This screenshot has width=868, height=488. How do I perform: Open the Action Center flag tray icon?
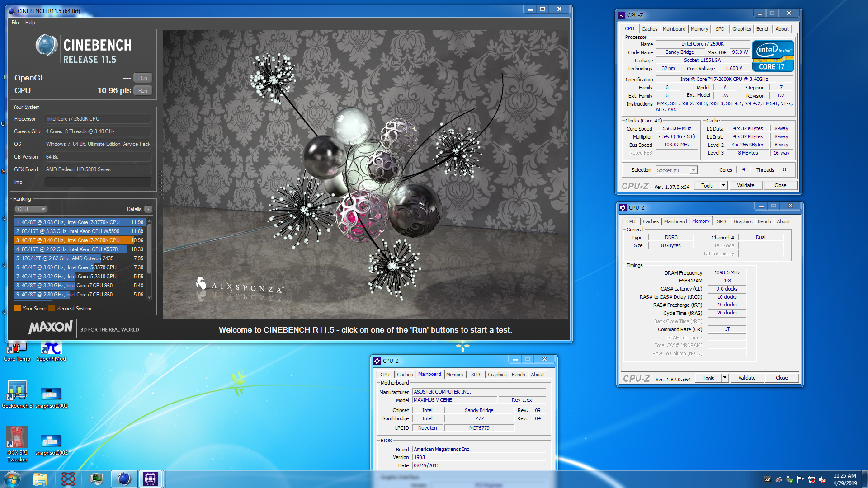point(801,479)
